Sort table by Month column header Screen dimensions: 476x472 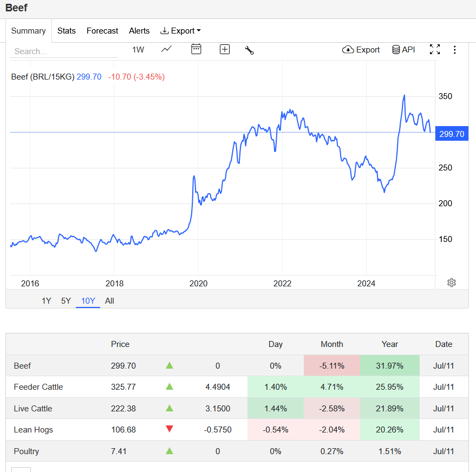point(332,344)
